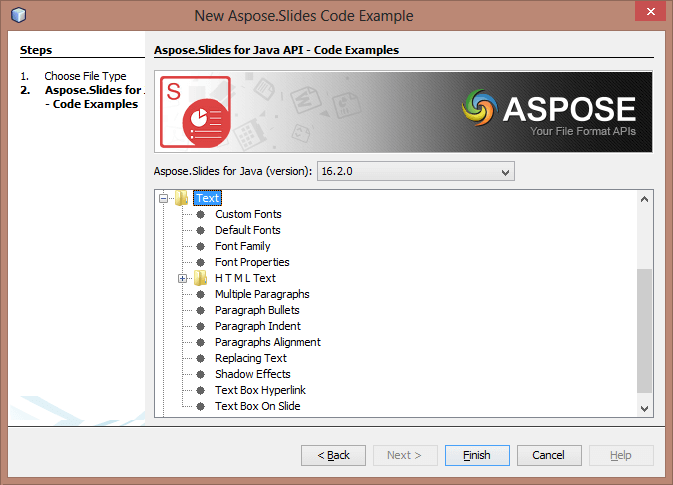Click the disabled Next button
This screenshot has width=673, height=485.
click(x=405, y=455)
